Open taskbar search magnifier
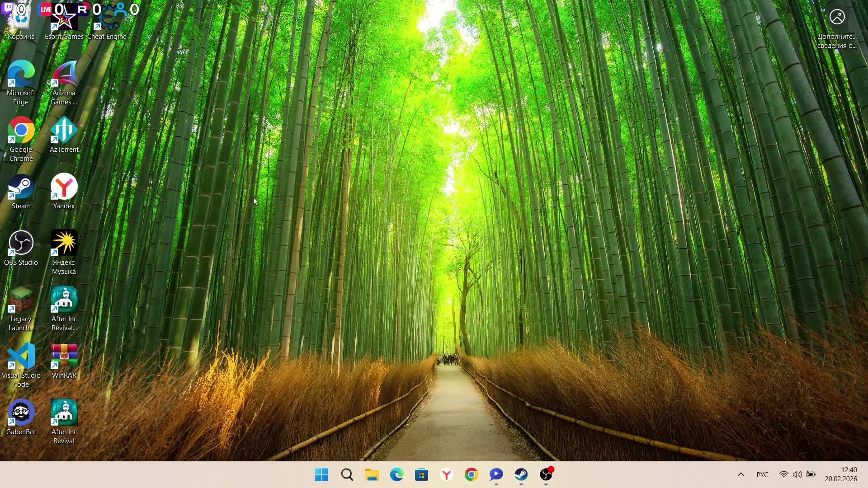 click(x=347, y=474)
